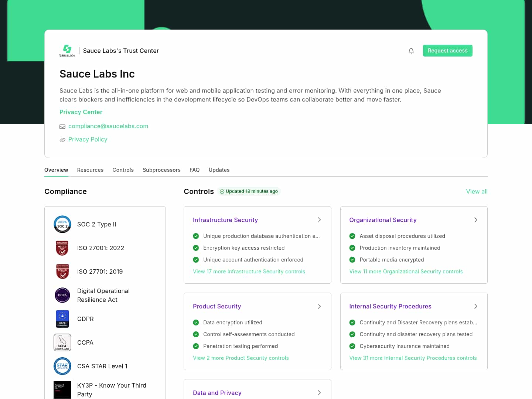The image size is (532, 399).
Task: Click the green check beside Cybersecurity insurance maintained
Action: pyautogui.click(x=352, y=346)
